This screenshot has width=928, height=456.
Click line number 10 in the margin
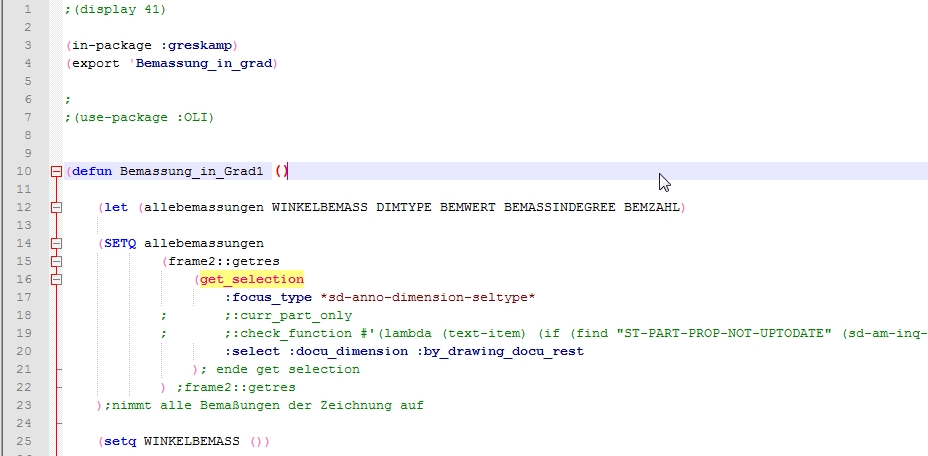[25, 172]
